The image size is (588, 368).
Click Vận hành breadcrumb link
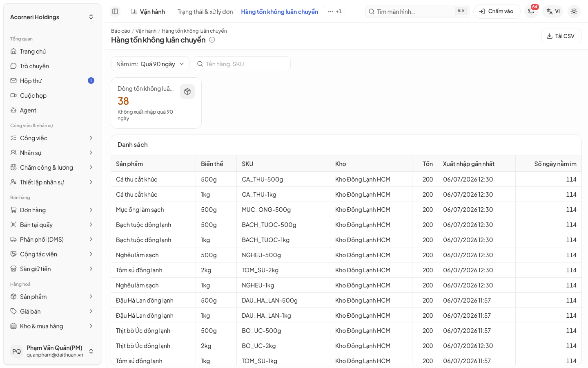[146, 31]
